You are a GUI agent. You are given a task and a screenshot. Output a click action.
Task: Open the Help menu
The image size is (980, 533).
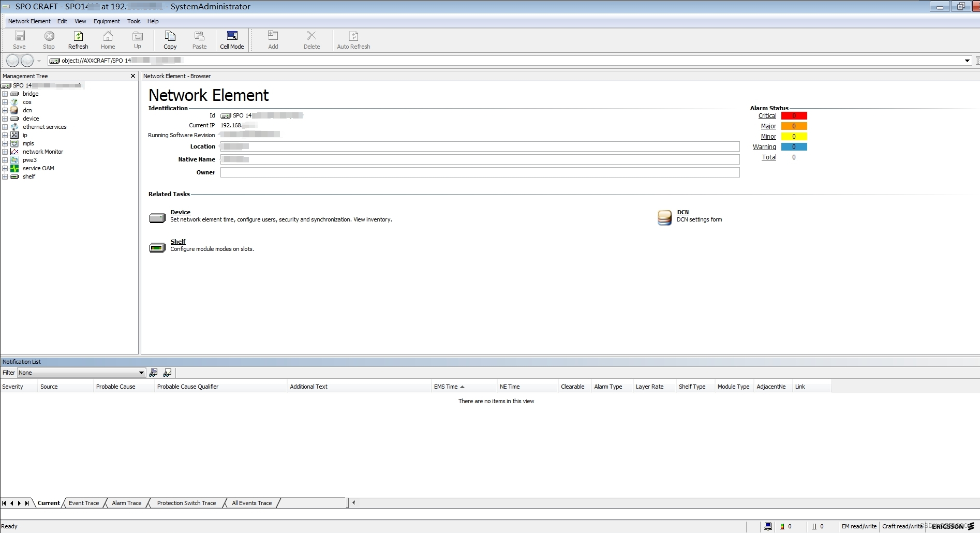click(x=153, y=21)
